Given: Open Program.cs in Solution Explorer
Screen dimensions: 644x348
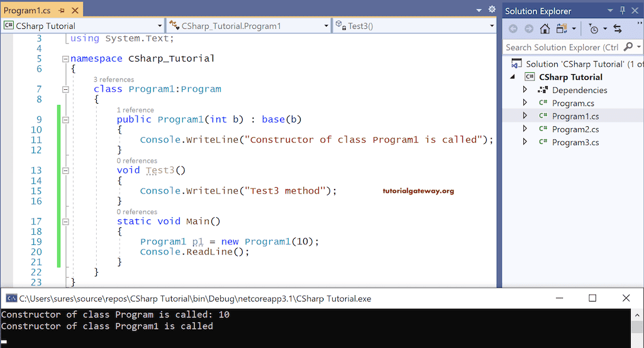Looking at the screenshot, I should tap(573, 103).
